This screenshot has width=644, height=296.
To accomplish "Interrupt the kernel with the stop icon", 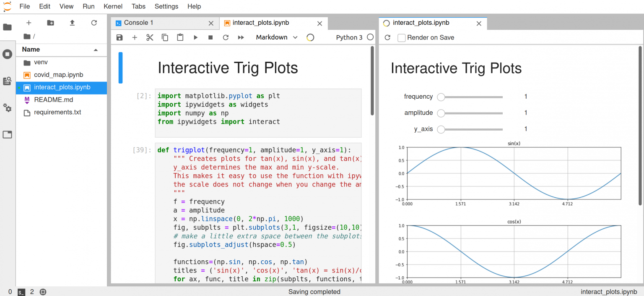I will point(210,37).
